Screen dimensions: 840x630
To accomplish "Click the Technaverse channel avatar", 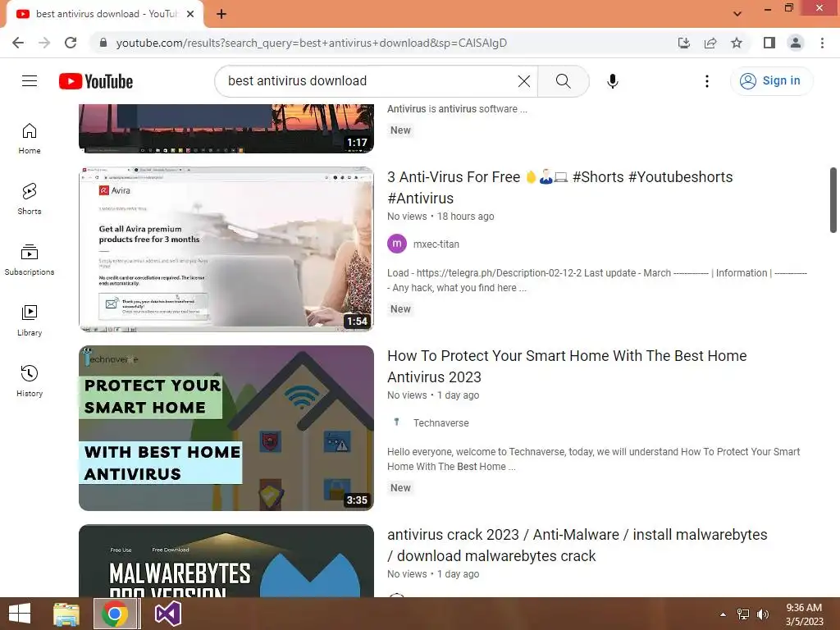I will pyautogui.click(x=397, y=422).
